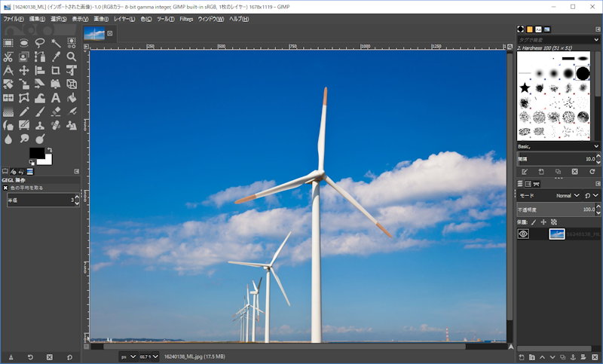The height and width of the screenshot is (364, 603).
Task: Choose the Move tool
Action: click(24, 70)
